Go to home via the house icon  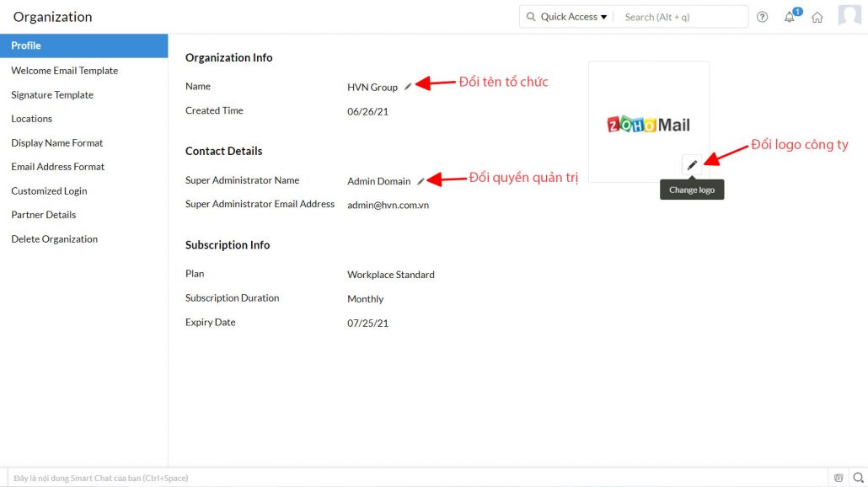click(817, 17)
